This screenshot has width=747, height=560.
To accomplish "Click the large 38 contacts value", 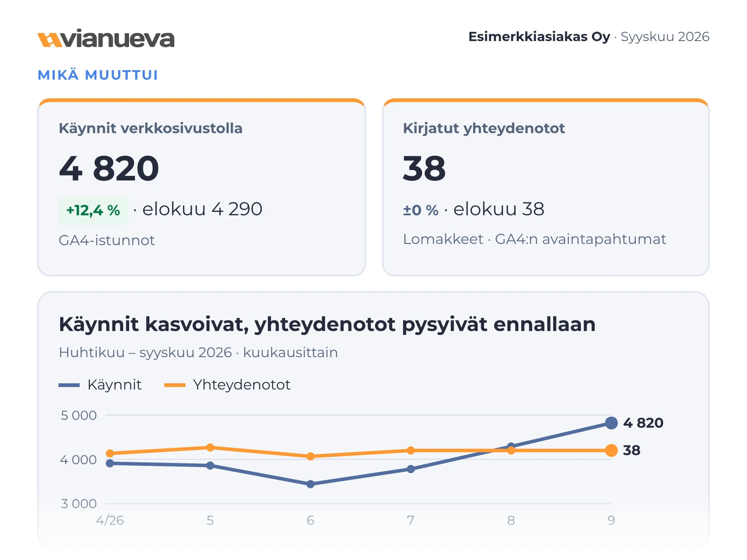I will (424, 168).
